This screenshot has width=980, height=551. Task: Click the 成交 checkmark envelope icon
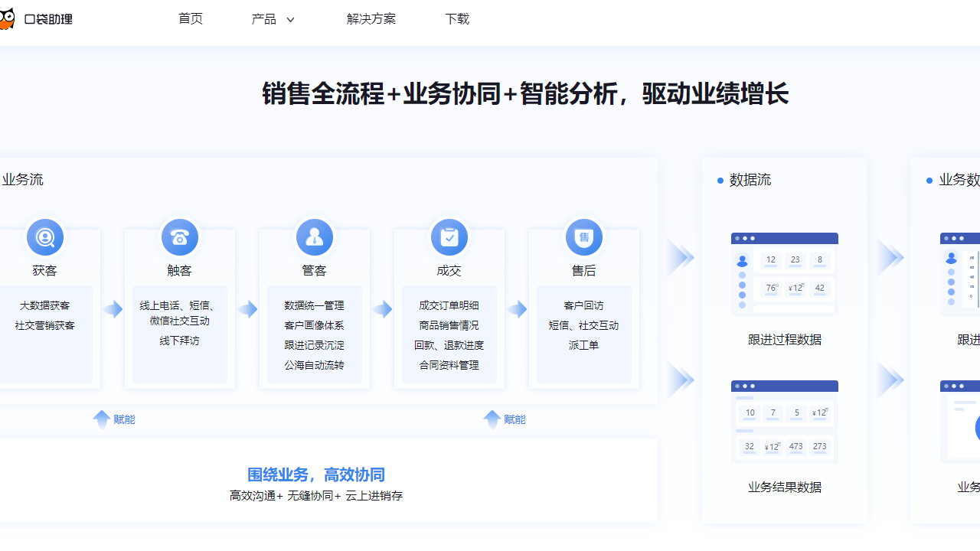pos(449,237)
